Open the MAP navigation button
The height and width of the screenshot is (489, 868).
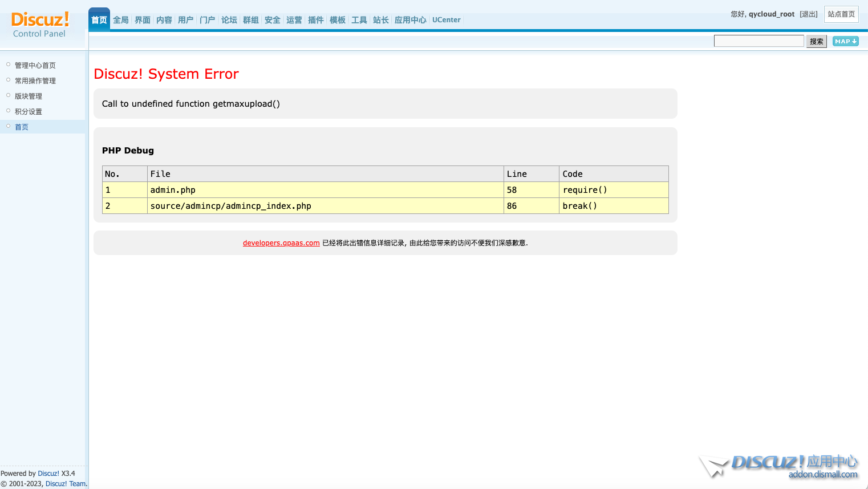[x=845, y=41]
